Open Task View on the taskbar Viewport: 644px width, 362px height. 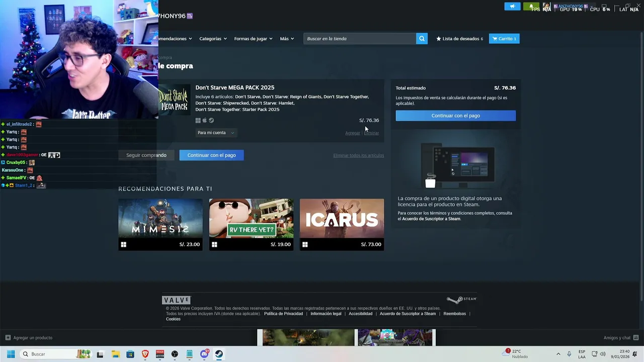100,354
